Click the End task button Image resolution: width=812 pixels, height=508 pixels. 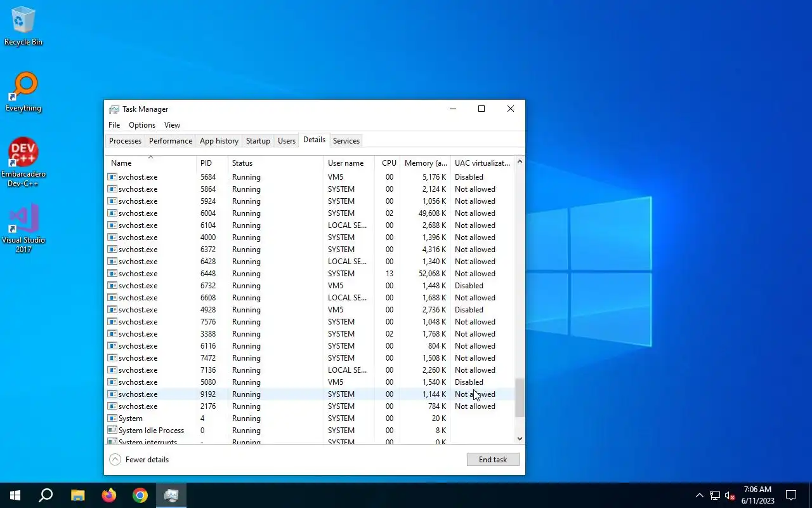[x=493, y=460]
